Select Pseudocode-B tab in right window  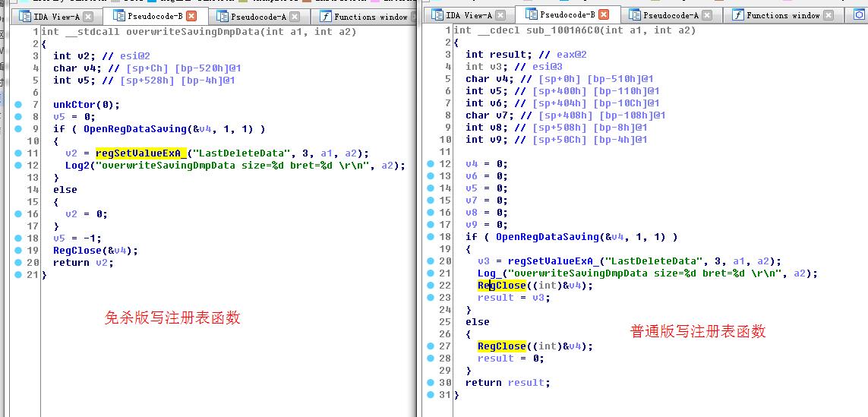pos(567,15)
